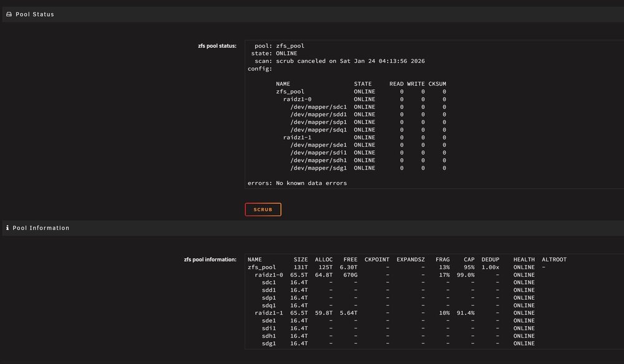Click the FRAG column header
Viewport: 624px width, 364px height.
click(x=442, y=259)
